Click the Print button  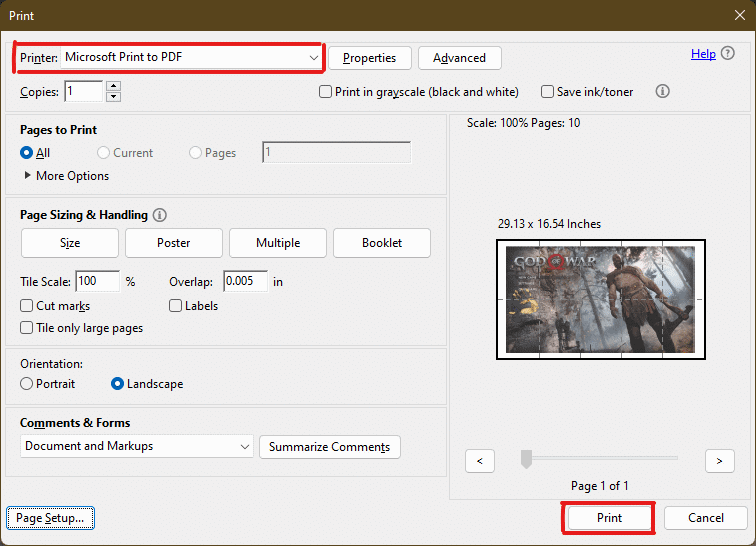coord(609,518)
